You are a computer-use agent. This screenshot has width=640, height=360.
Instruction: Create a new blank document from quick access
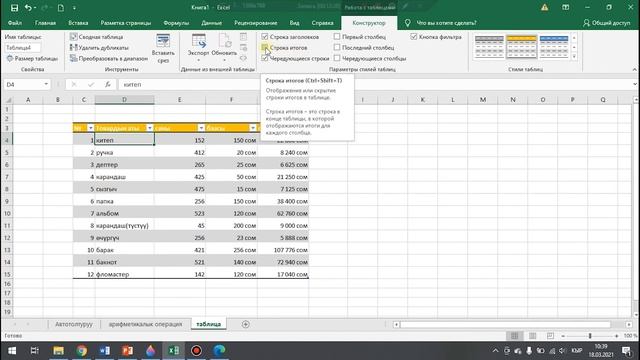(x=60, y=8)
